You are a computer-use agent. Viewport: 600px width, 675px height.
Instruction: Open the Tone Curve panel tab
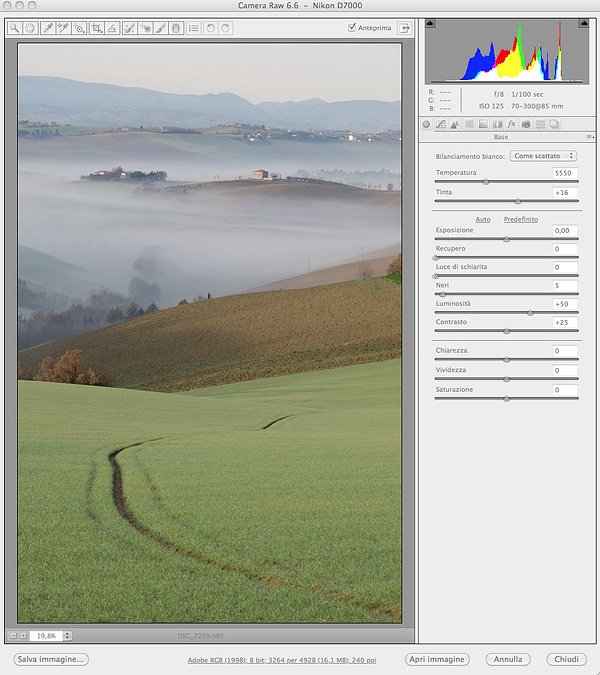pyautogui.click(x=440, y=124)
